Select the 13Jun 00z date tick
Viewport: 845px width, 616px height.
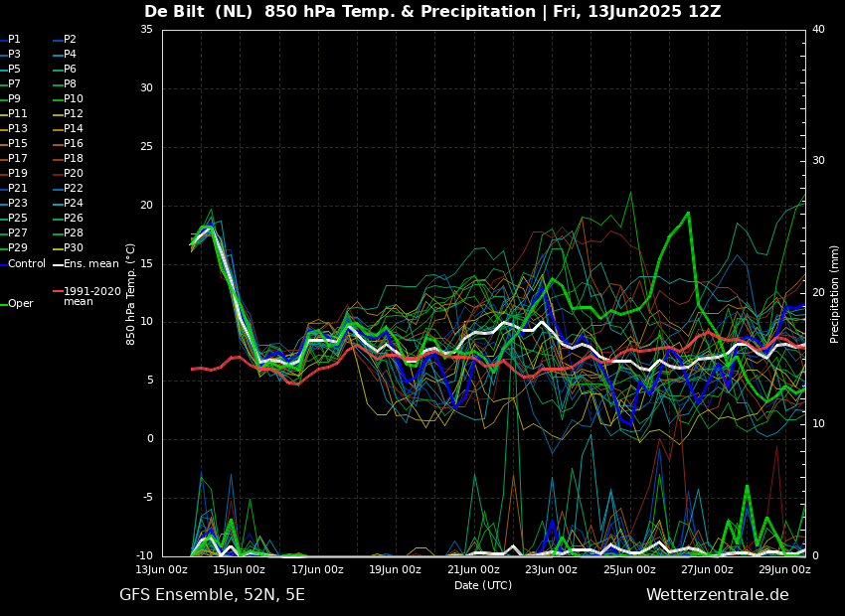click(161, 570)
